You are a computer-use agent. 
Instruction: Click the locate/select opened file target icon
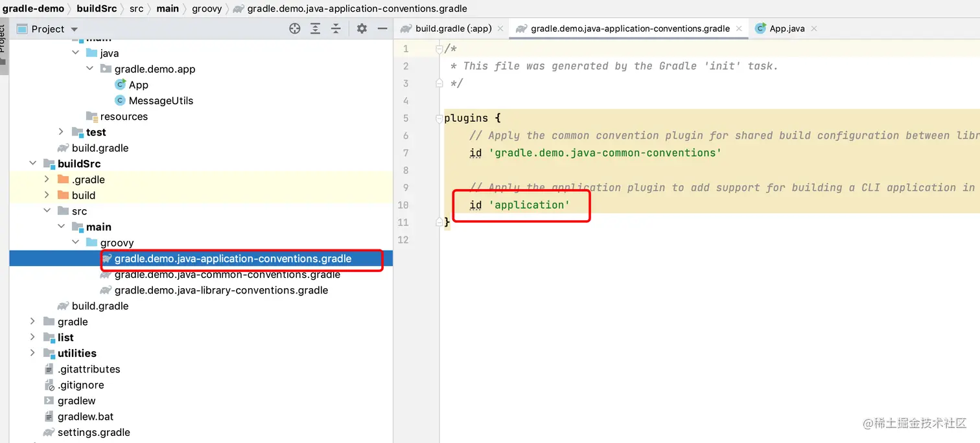tap(295, 28)
